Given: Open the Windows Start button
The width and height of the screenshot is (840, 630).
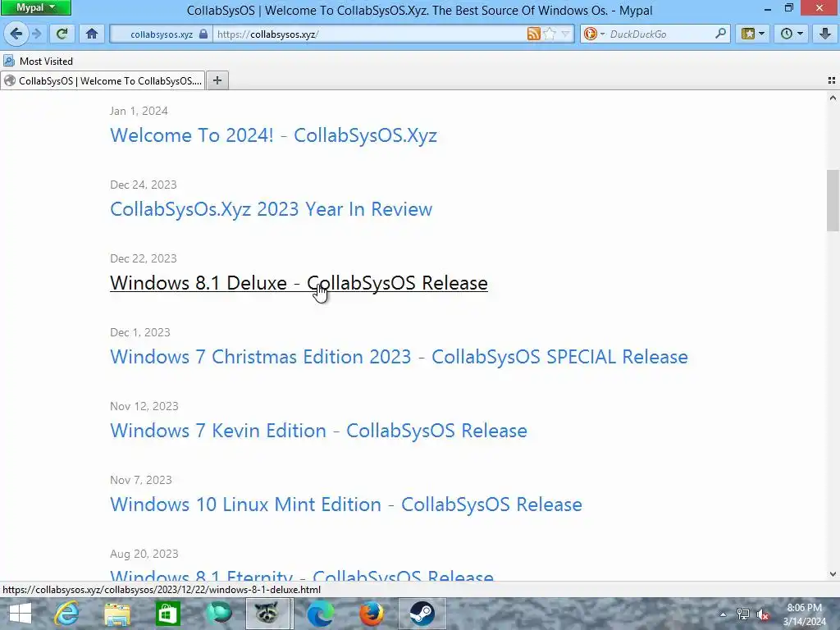Looking at the screenshot, I should click(x=21, y=614).
